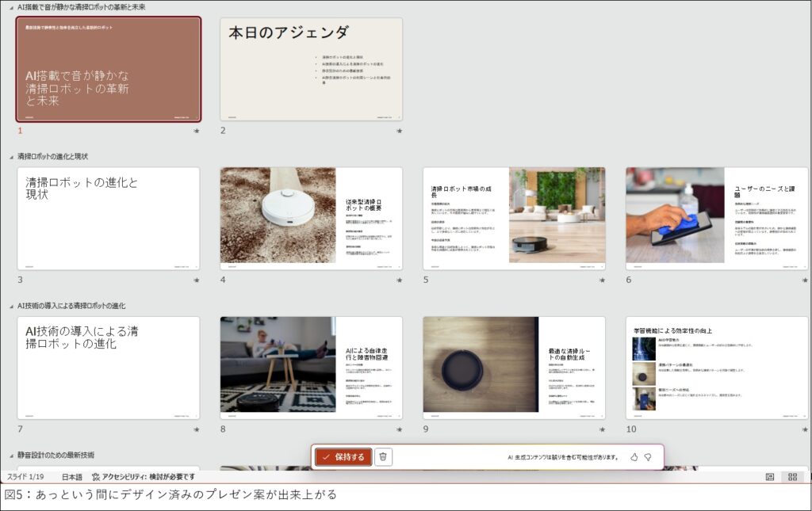Viewport: 812px width, 511px height.
Task: Click the 日本語 language indicator
Action: click(x=72, y=477)
